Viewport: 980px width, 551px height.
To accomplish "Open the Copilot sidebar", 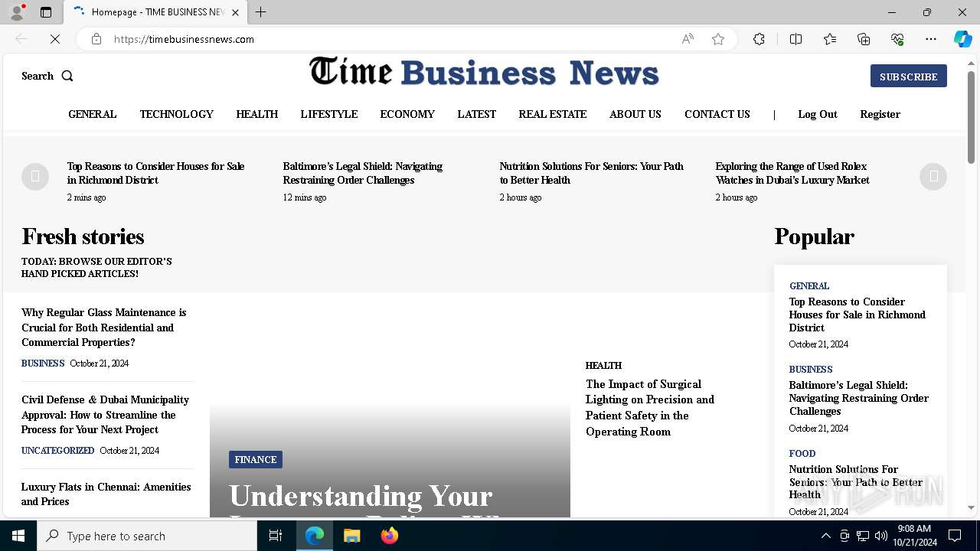I will pyautogui.click(x=962, y=39).
